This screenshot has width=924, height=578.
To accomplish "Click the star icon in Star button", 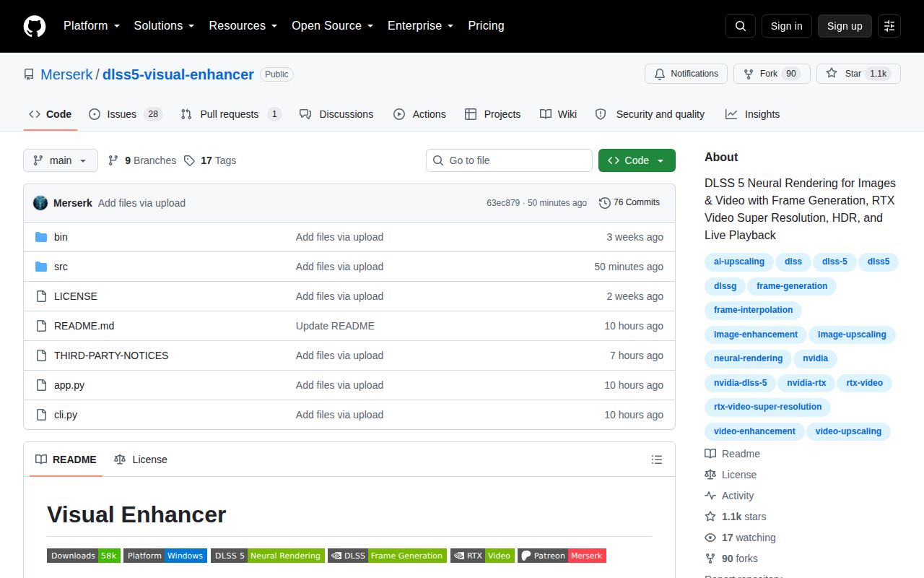I will point(832,74).
